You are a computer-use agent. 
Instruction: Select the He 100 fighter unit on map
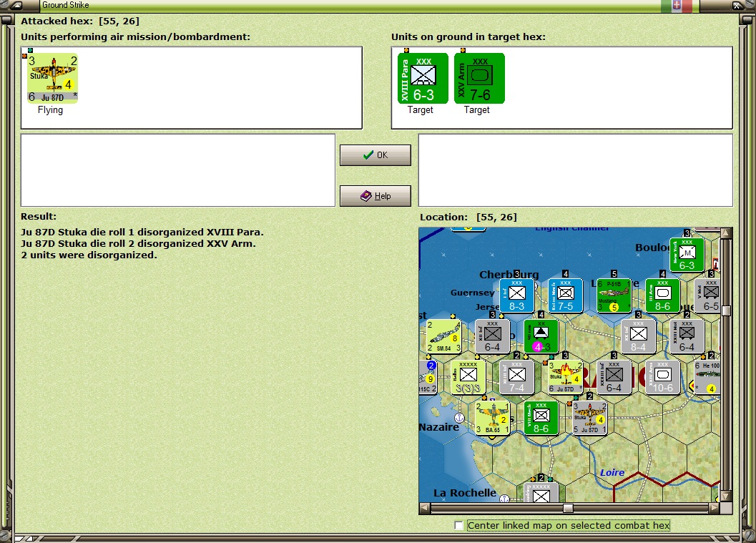click(x=708, y=377)
